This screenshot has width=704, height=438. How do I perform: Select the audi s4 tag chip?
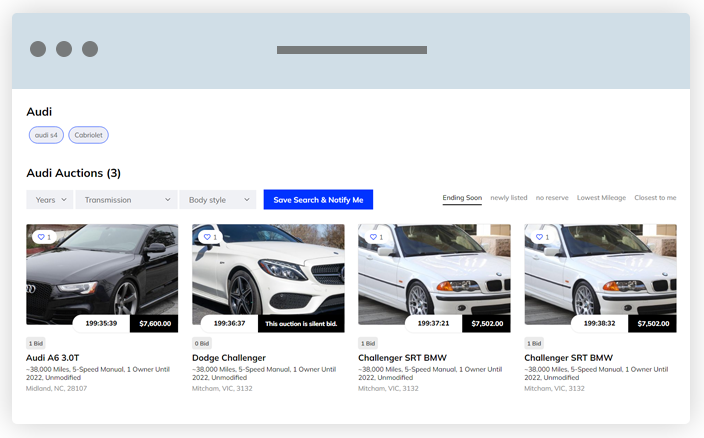coord(46,135)
